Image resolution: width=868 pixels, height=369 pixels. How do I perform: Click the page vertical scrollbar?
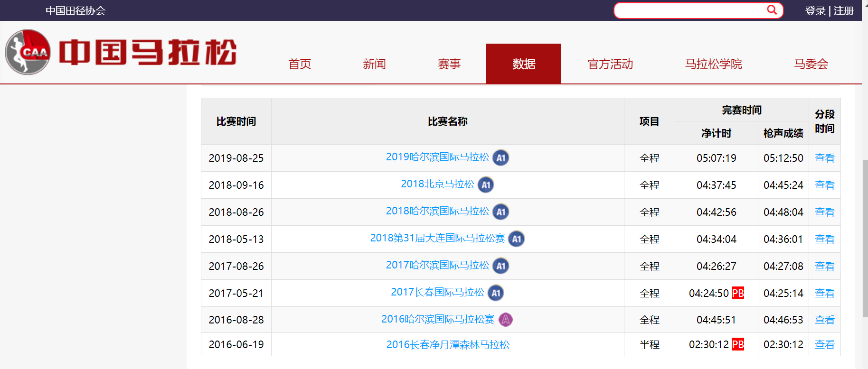[x=865, y=237]
